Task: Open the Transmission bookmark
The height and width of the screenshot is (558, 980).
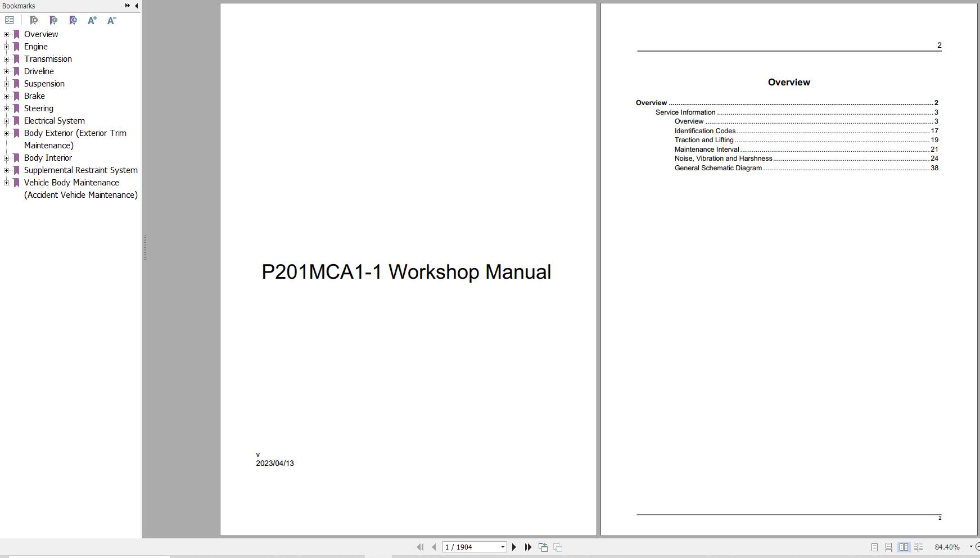Action: pos(48,58)
